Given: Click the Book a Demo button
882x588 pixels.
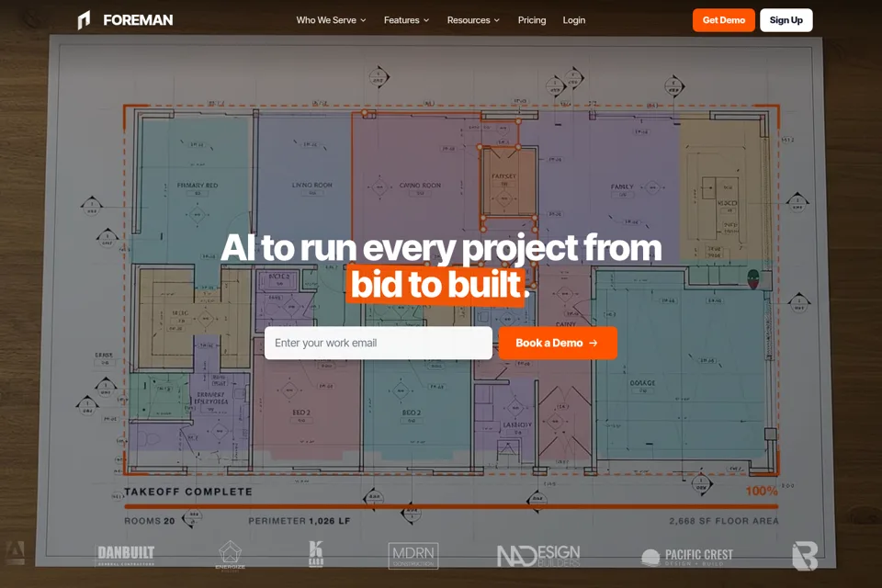Looking at the screenshot, I should pos(558,343).
